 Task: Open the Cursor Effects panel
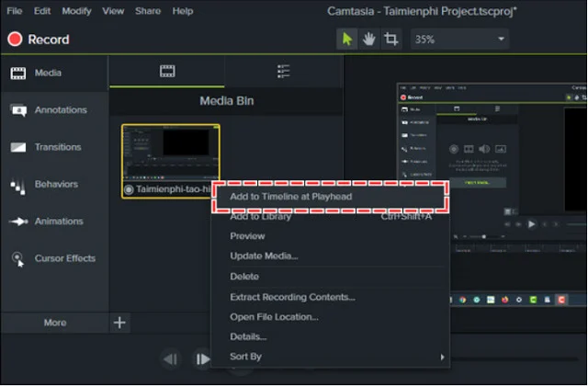[54, 258]
